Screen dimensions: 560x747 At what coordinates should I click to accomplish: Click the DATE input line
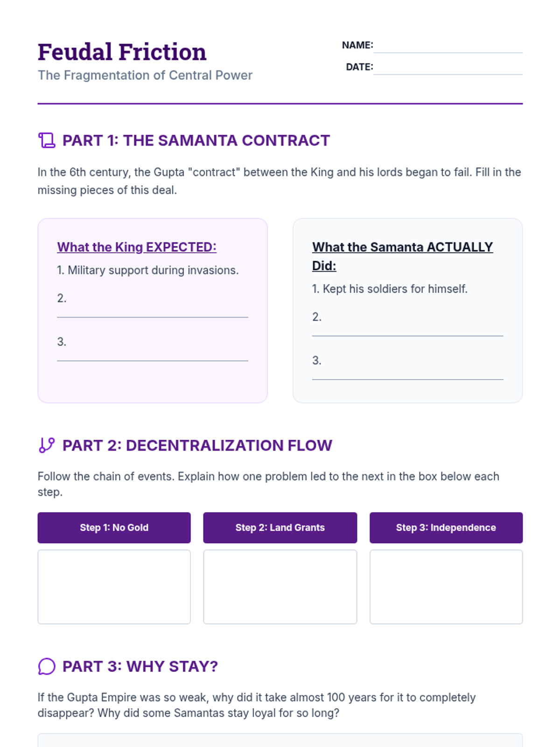point(448,68)
